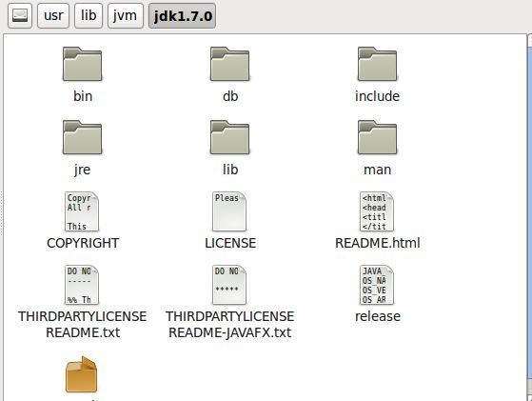
Task: Click the 'COPYRIGHT' file name label
Action: 83,243
